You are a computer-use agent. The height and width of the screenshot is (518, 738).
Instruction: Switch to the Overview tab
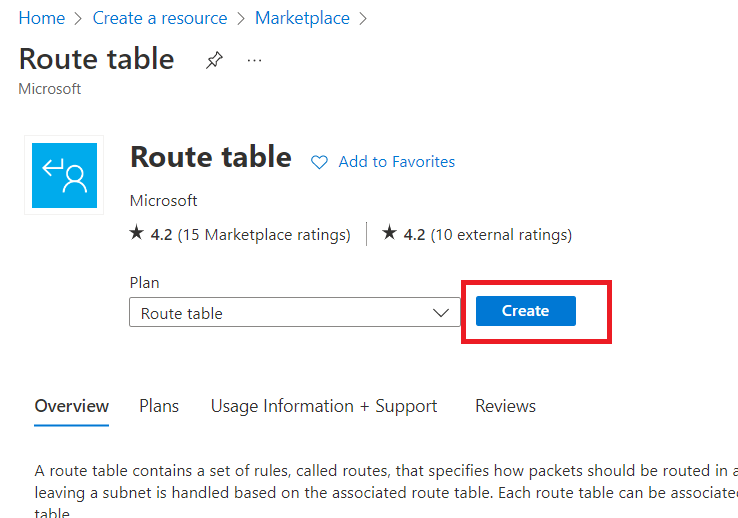tap(71, 406)
